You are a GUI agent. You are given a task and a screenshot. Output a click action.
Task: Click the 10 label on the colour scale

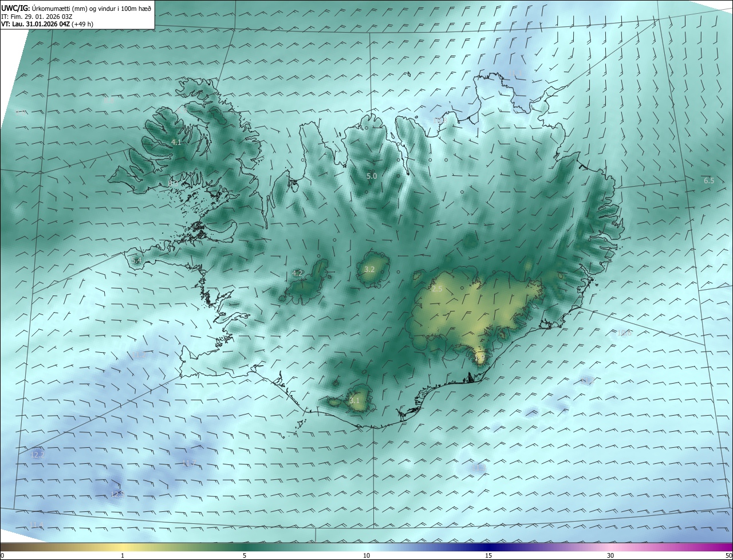point(366,555)
